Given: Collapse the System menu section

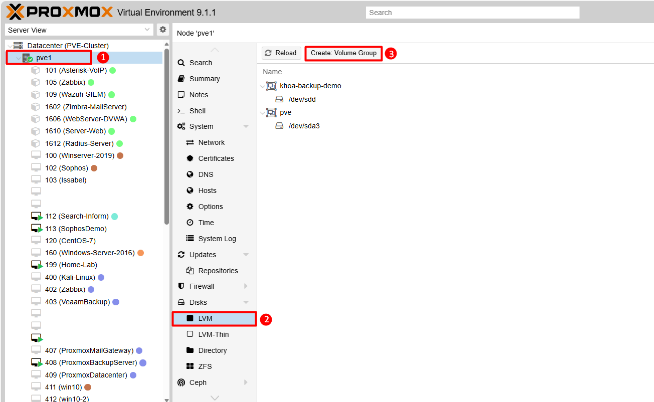Looking at the screenshot, I should (246, 126).
